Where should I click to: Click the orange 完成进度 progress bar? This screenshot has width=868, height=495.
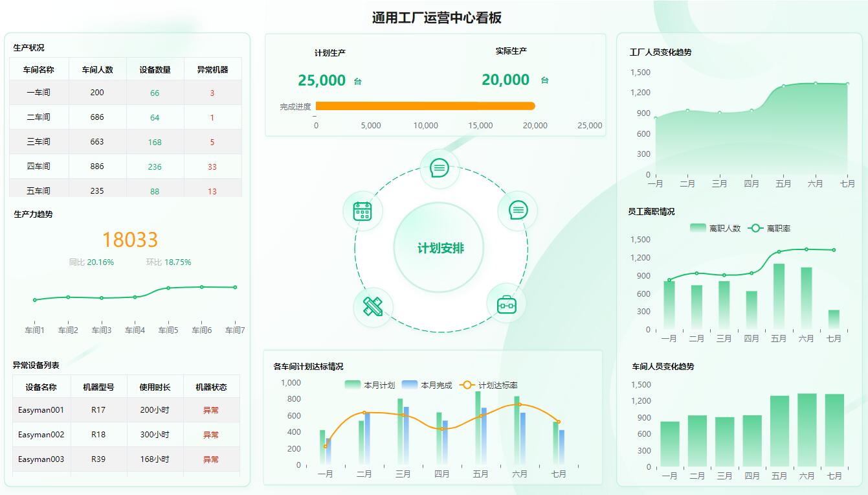pyautogui.click(x=425, y=106)
